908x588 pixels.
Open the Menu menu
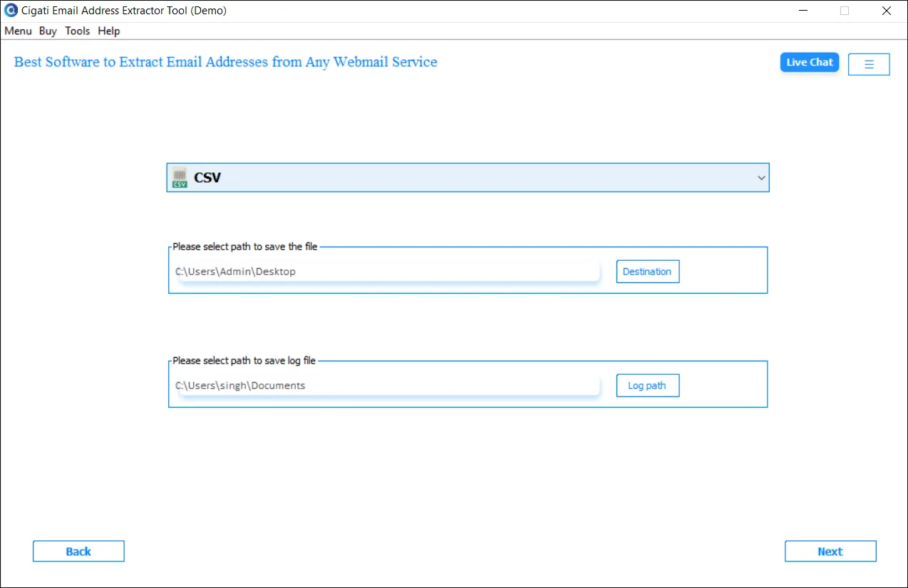point(18,31)
